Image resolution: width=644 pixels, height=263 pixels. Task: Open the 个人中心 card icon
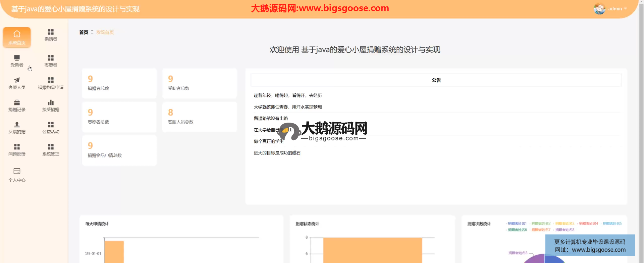pos(17,171)
